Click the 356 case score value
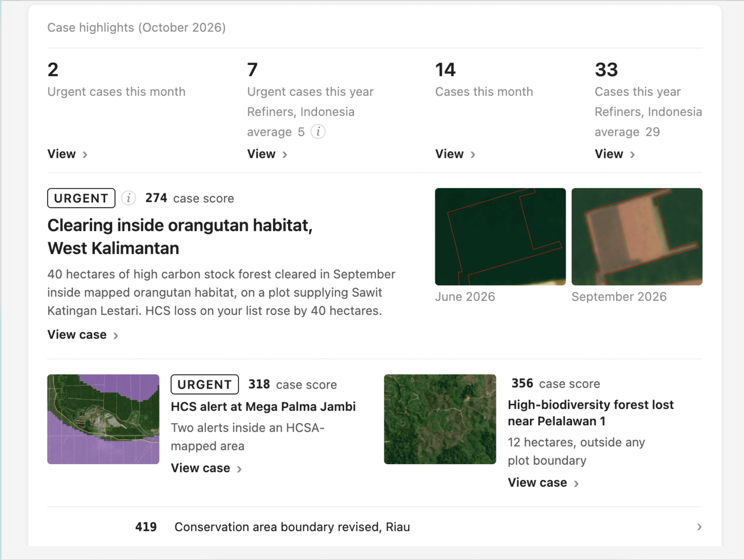This screenshot has height=560, width=744. [522, 383]
